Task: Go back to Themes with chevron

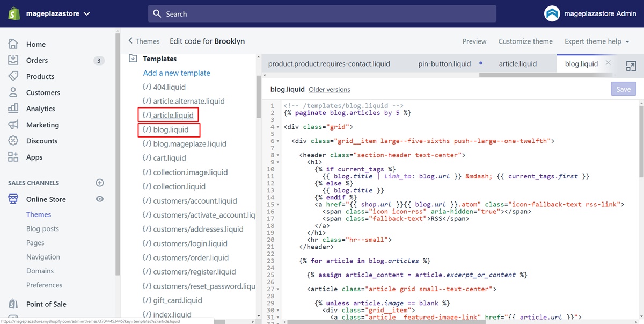Action: (144, 41)
